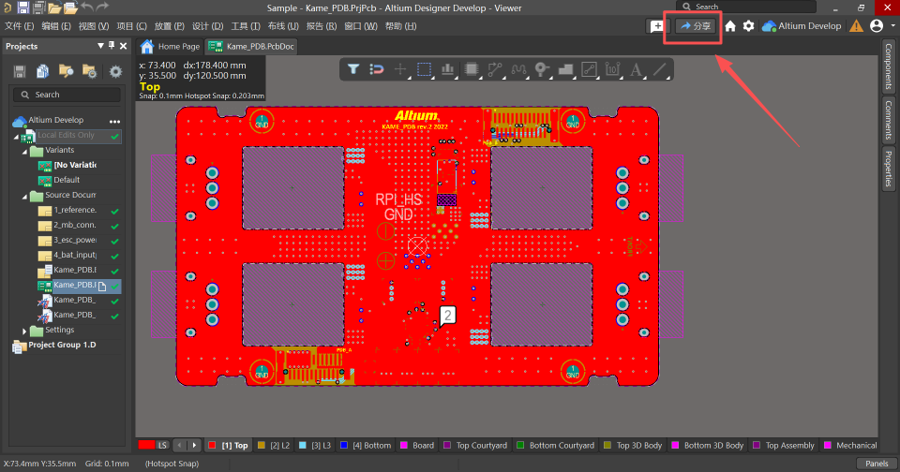Open the 视图 (V) menu
900x472 pixels.
point(94,26)
